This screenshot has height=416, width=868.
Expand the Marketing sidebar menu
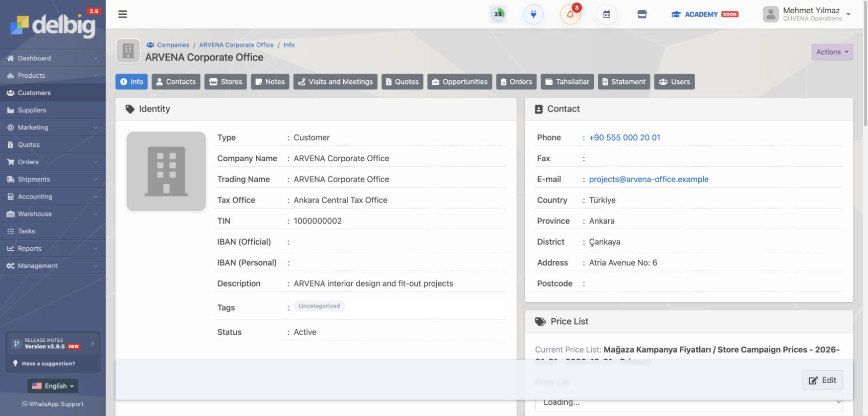click(53, 127)
